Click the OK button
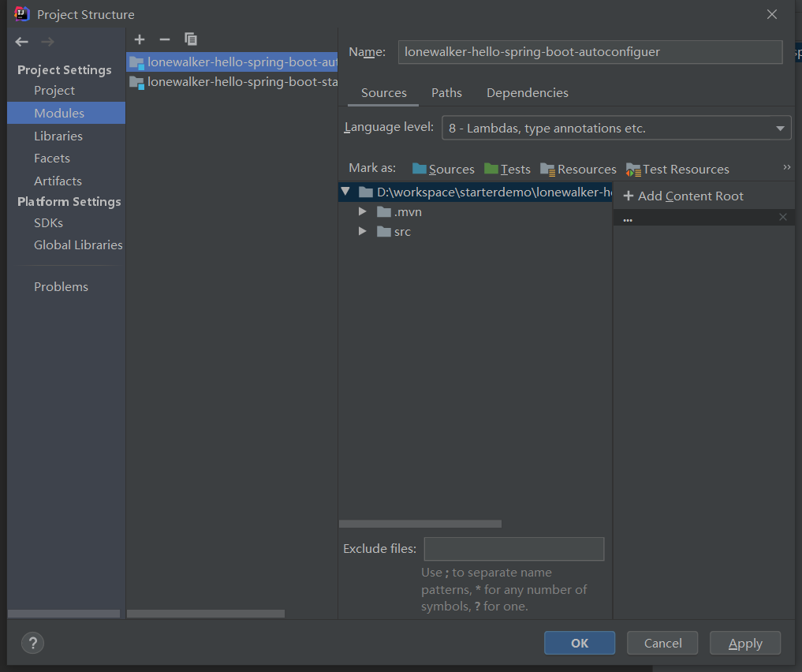Viewport: 802px width, 672px height. pos(580,643)
